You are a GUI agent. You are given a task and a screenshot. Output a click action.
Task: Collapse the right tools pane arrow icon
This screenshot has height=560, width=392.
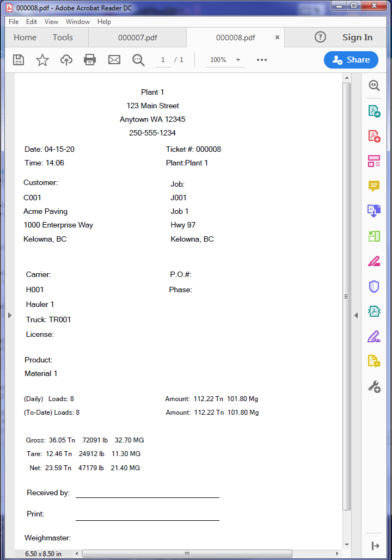pos(375,546)
